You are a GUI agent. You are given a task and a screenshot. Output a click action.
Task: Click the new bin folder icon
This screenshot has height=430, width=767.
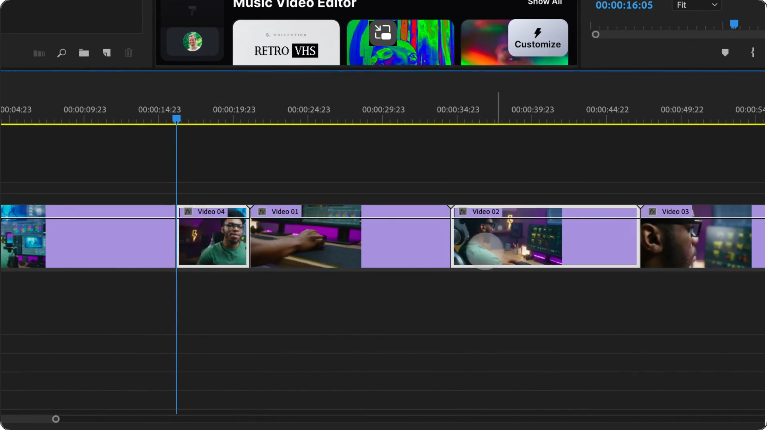coord(84,53)
